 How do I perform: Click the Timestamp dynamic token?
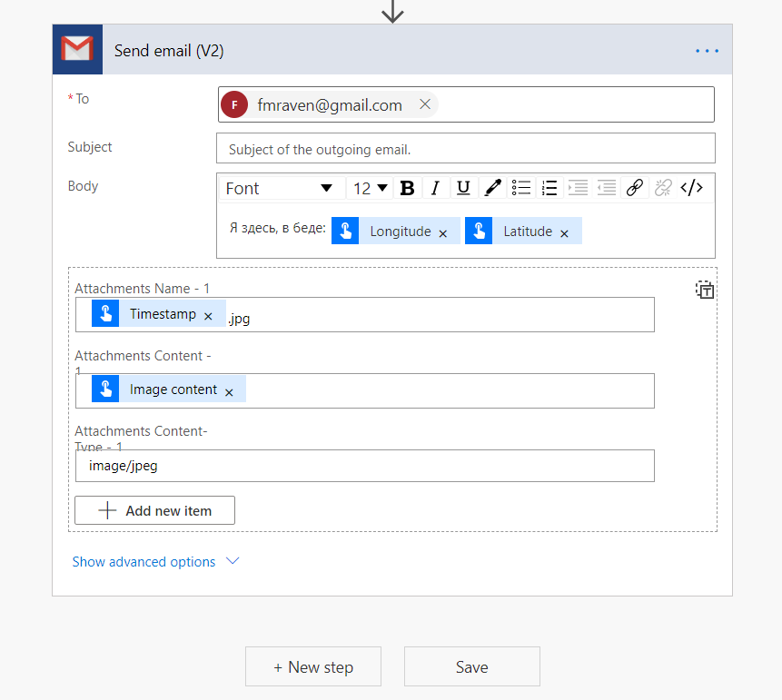(x=159, y=313)
